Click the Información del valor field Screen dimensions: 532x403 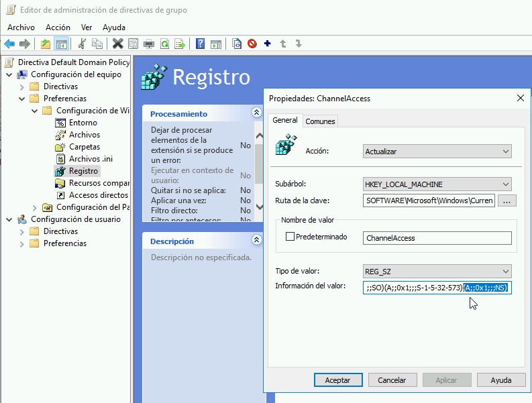click(x=437, y=288)
